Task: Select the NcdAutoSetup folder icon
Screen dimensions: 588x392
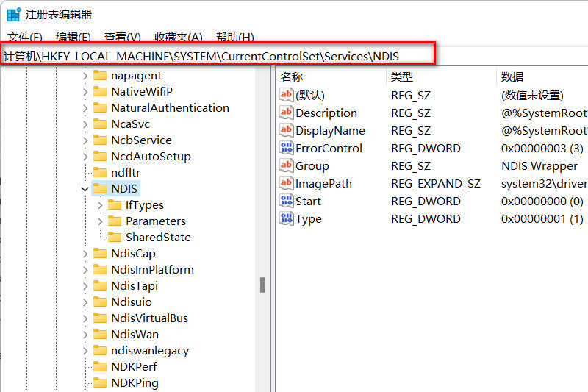Action: (100, 156)
